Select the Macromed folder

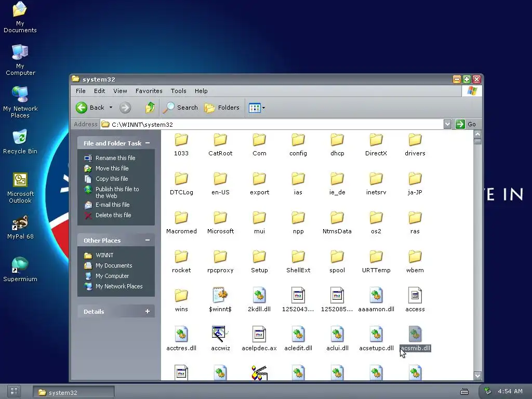181,222
